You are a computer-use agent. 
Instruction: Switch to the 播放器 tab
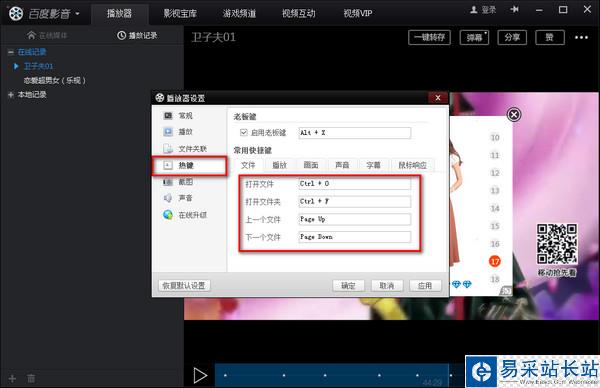coord(119,13)
